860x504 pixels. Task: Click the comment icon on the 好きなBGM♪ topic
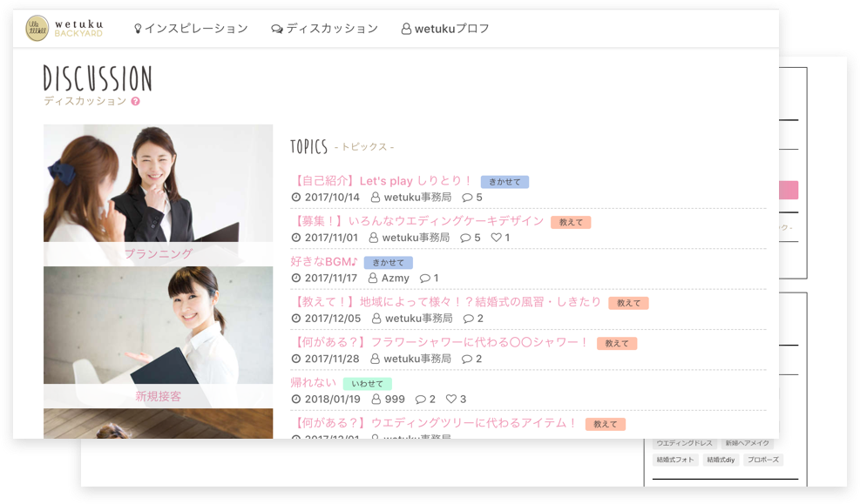pos(424,278)
